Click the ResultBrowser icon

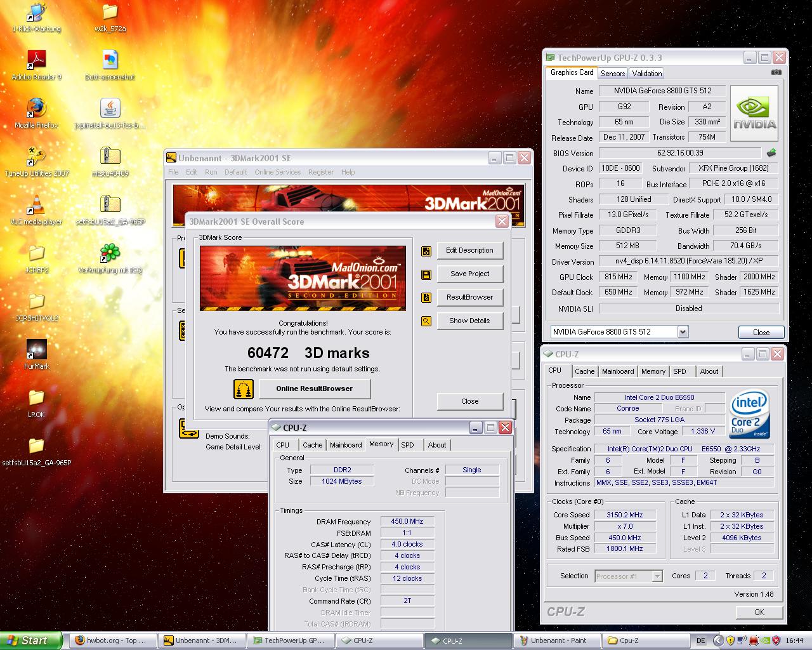click(x=426, y=298)
